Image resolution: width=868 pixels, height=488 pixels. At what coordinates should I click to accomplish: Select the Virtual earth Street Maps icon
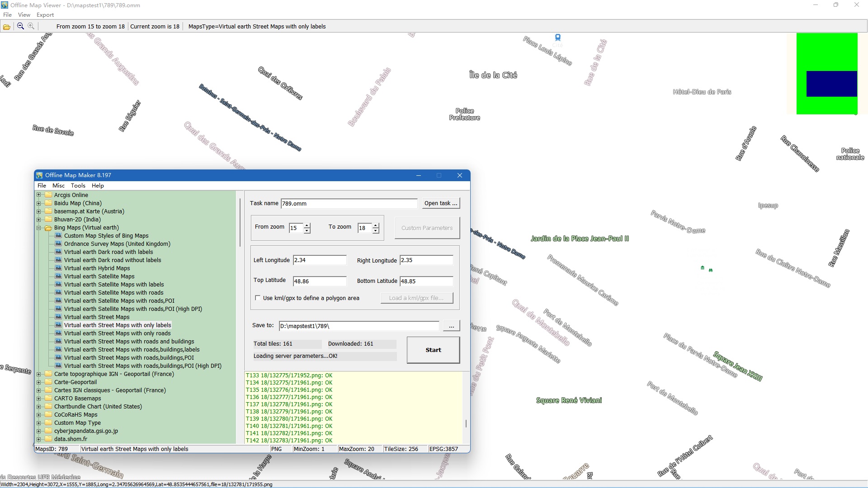(58, 317)
